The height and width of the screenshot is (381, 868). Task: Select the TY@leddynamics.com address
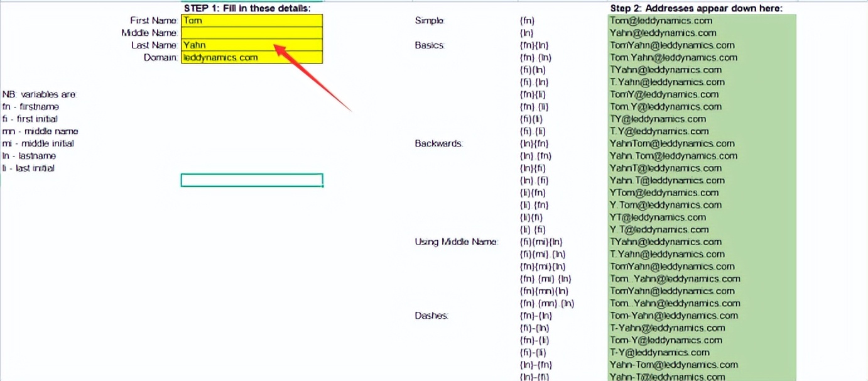(x=658, y=119)
